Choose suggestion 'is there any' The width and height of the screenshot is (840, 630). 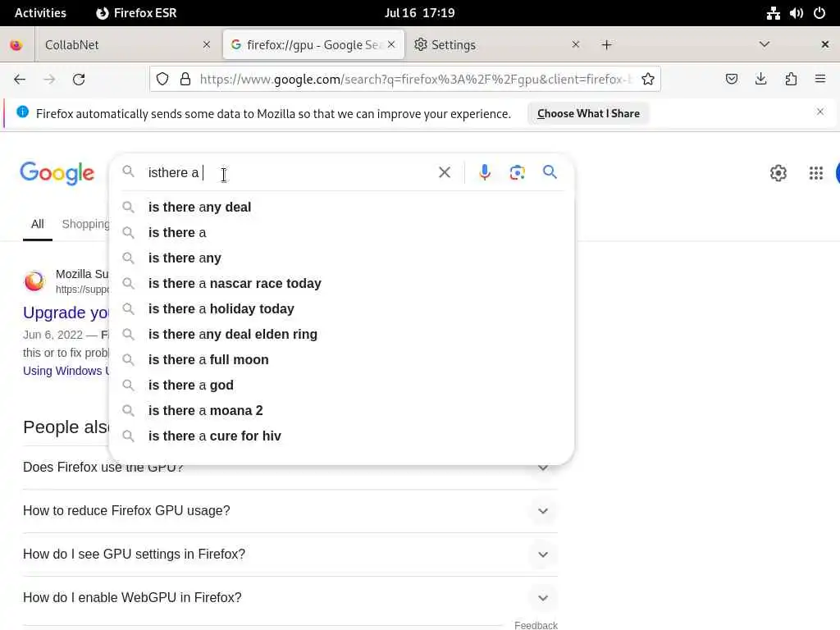[x=341, y=258]
